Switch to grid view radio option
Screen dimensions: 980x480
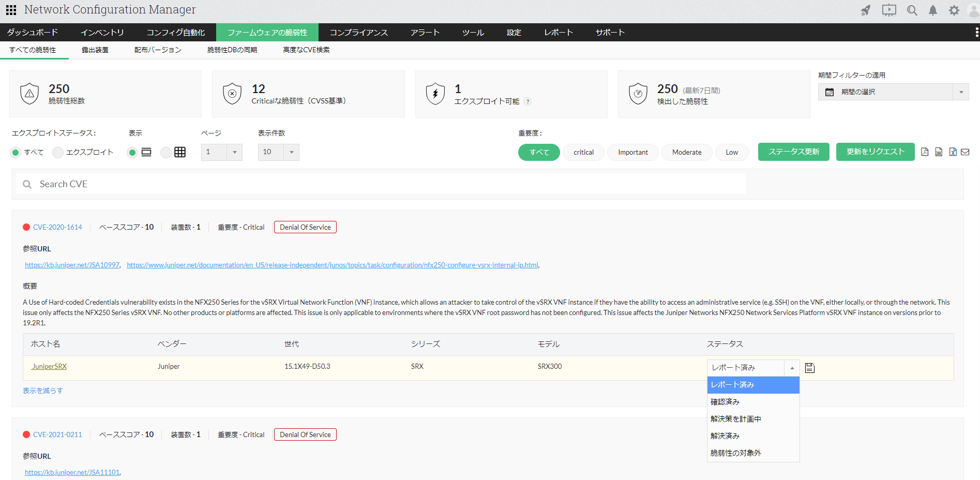(x=166, y=153)
